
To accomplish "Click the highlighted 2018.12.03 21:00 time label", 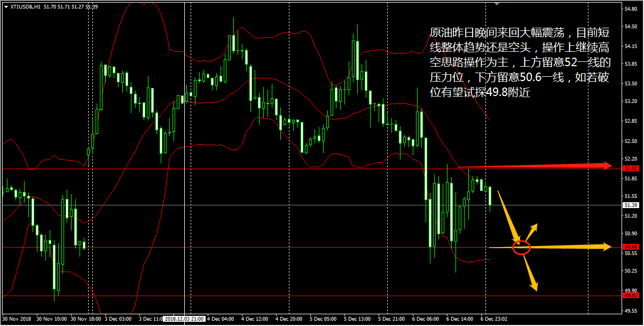I will coord(184,319).
